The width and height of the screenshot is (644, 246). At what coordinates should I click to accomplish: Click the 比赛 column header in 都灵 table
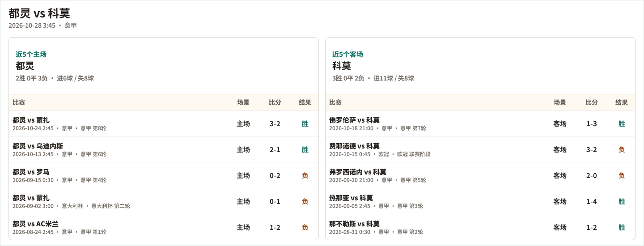19,102
